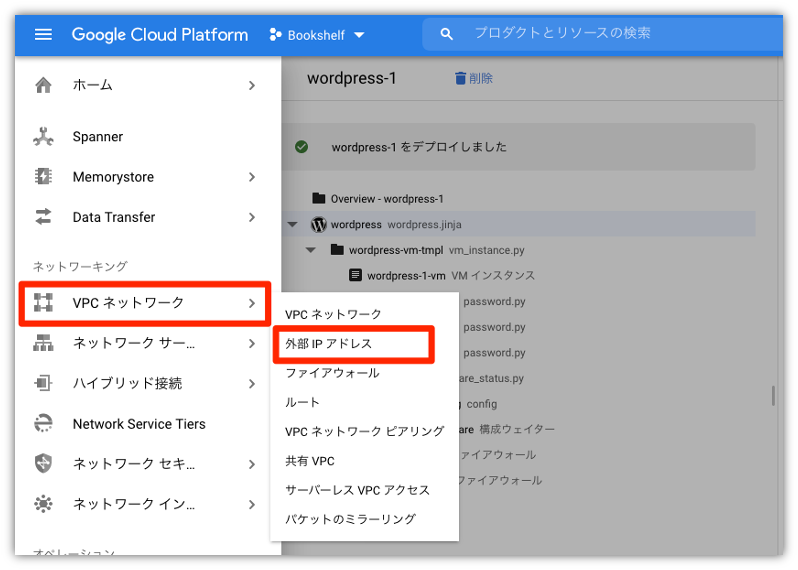The image size is (798, 570).
Task: Click the search magnifier icon
Action: [x=446, y=34]
